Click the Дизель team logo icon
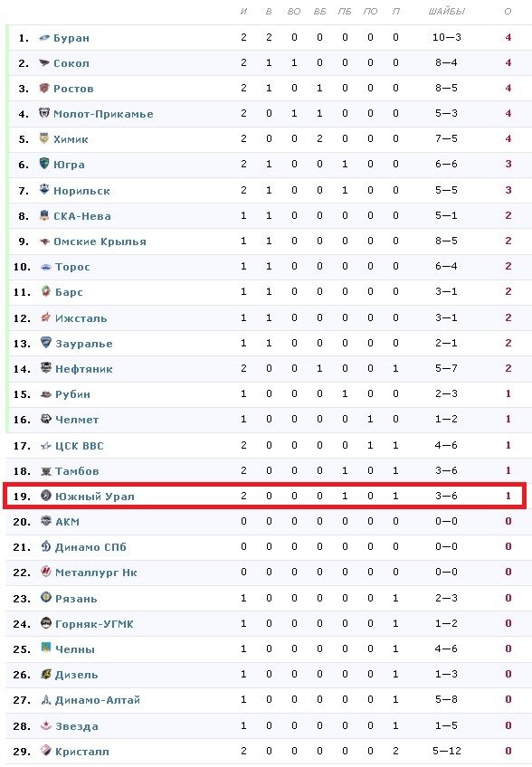This screenshot has height=767, width=532. [46, 674]
